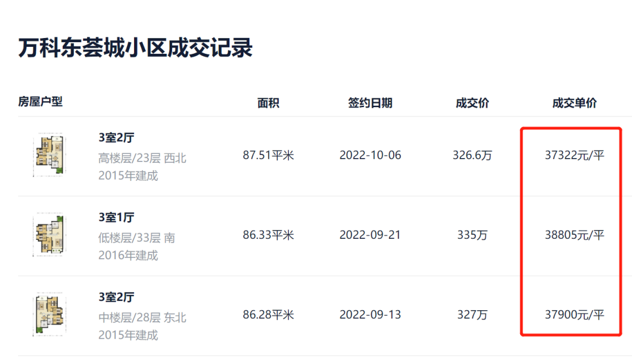Click the 3室1厅 listing title
632x364 pixels.
point(116,218)
